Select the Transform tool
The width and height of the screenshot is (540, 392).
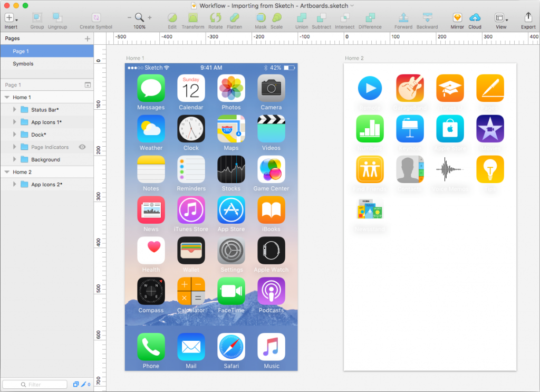click(193, 17)
